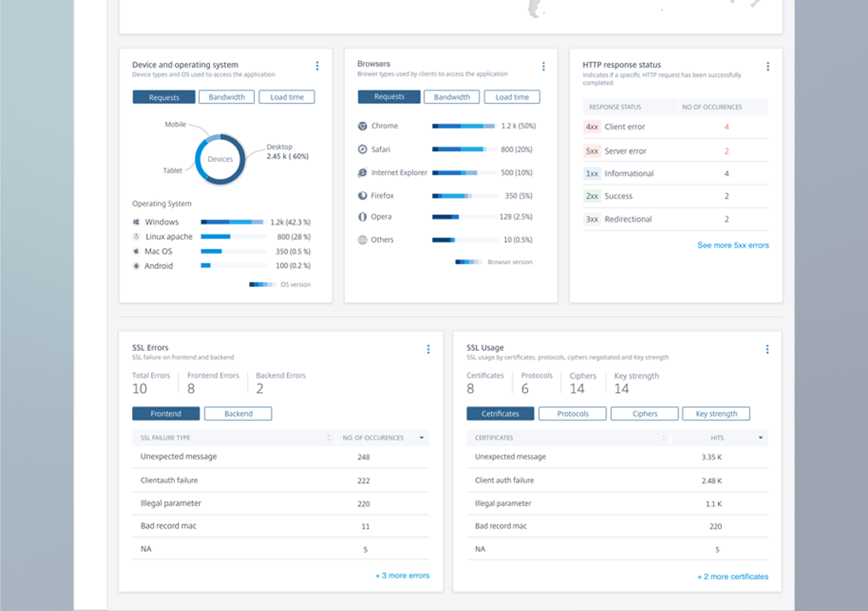Click the Devices donut chart
This screenshot has width=868, height=611.
pos(220,159)
